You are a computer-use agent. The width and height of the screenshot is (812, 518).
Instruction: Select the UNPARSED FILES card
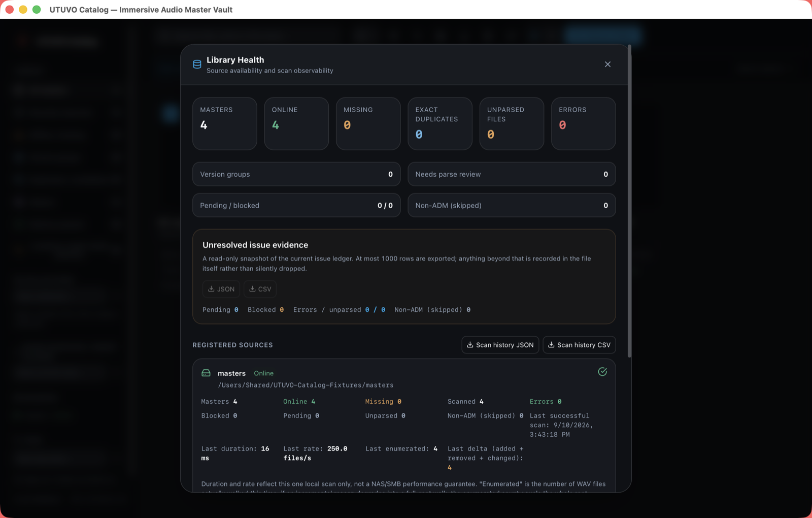(x=512, y=124)
